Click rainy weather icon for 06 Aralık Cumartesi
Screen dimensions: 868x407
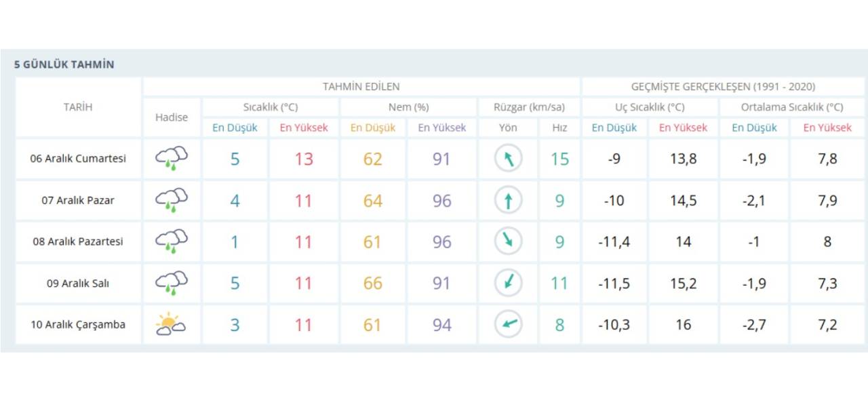coord(171,159)
